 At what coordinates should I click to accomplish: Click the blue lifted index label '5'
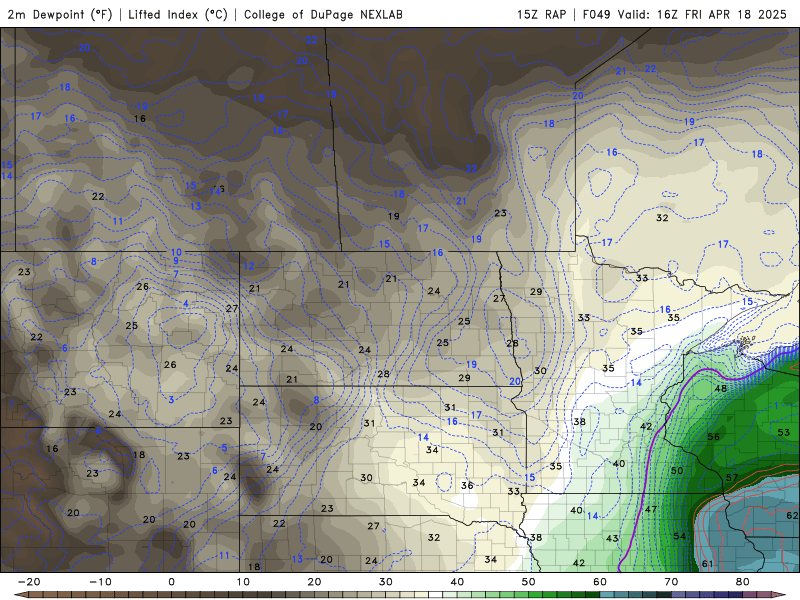pyautogui.click(x=224, y=447)
